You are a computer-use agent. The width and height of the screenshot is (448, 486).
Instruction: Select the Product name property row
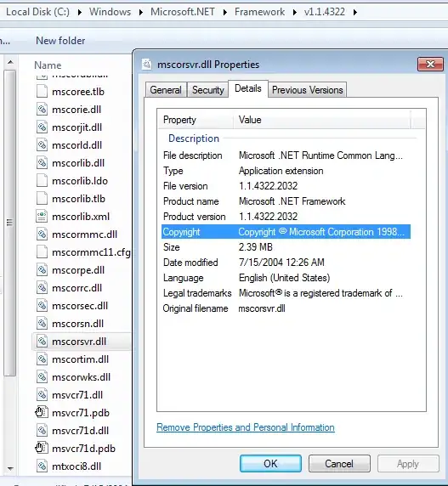click(286, 201)
